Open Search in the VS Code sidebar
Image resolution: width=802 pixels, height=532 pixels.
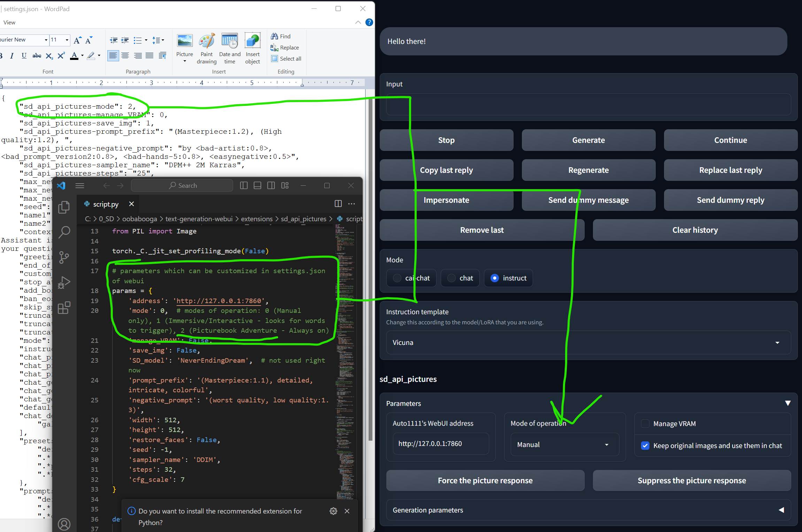64,232
